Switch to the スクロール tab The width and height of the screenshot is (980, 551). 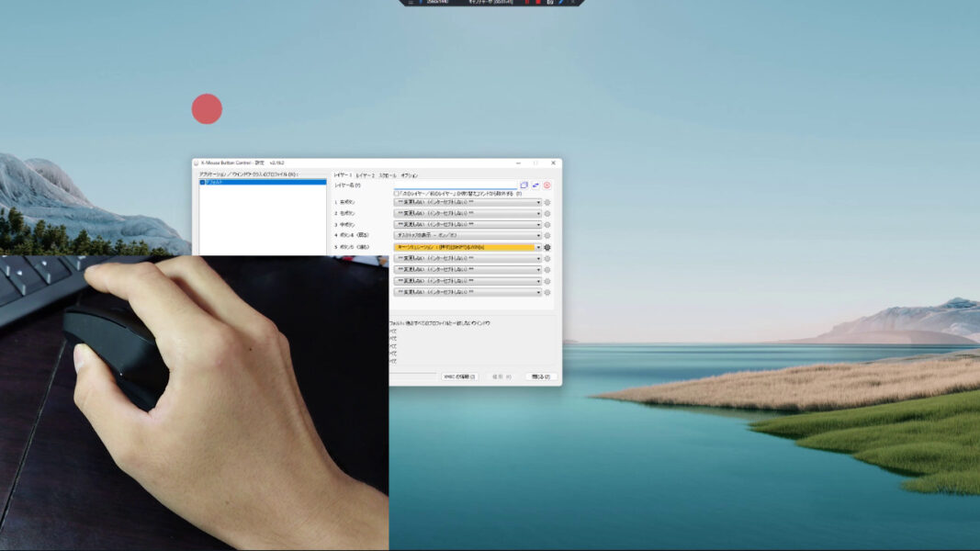click(x=388, y=175)
